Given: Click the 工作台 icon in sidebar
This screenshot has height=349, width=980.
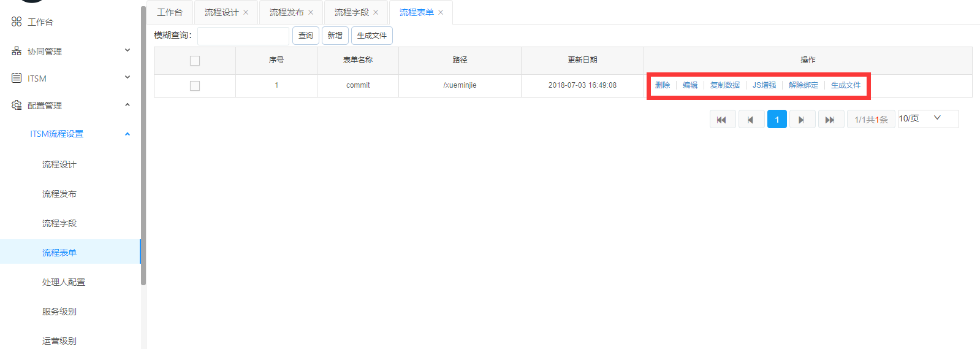Looking at the screenshot, I should tap(17, 22).
